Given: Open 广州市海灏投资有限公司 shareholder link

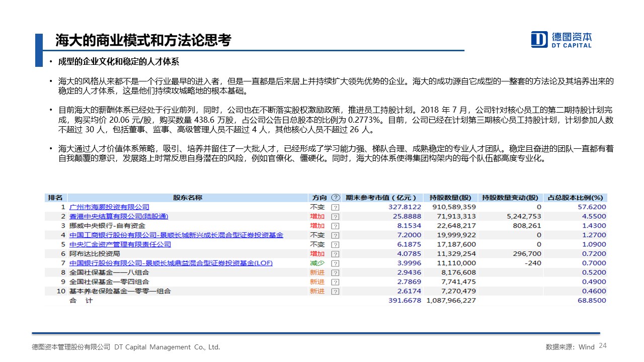Looking at the screenshot, I should point(109,207).
